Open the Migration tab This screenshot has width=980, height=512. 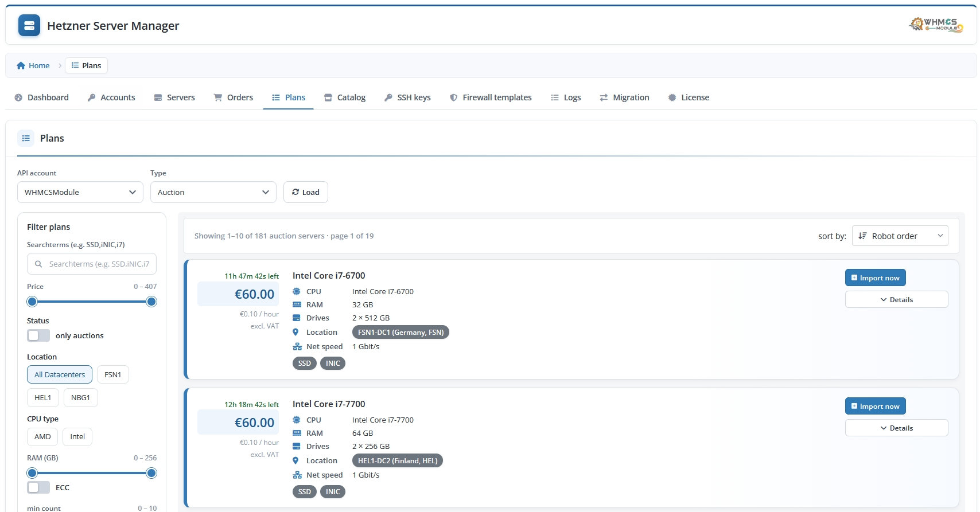point(624,97)
